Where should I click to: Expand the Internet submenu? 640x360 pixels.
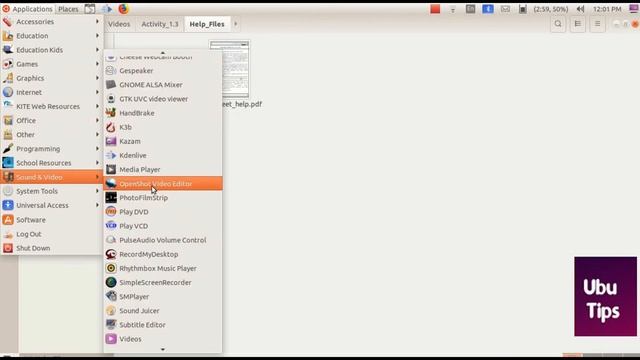pyautogui.click(x=51, y=92)
